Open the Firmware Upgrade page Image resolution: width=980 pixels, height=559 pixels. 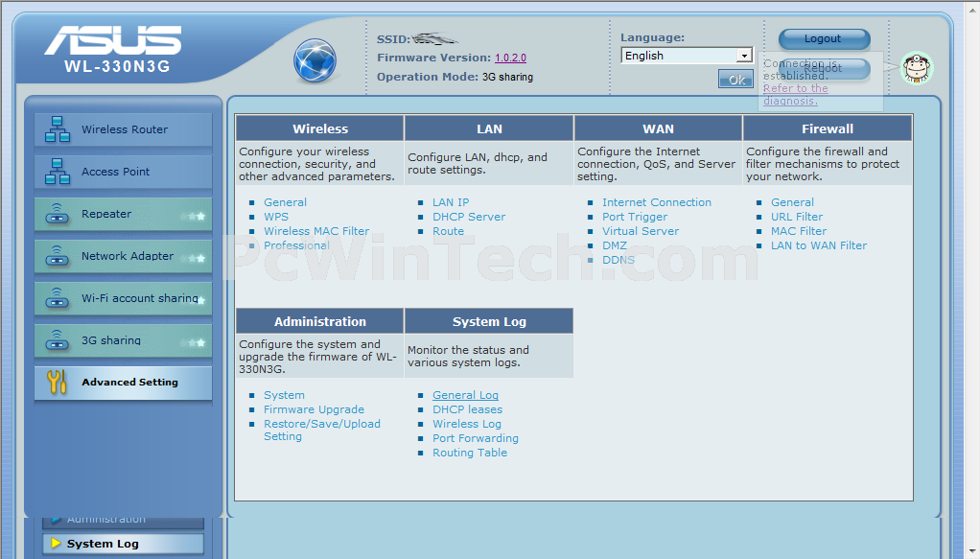314,409
